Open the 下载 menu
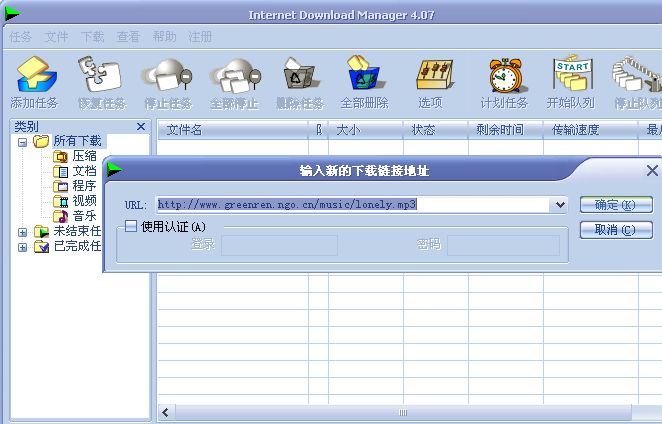662x424 pixels. coord(92,37)
